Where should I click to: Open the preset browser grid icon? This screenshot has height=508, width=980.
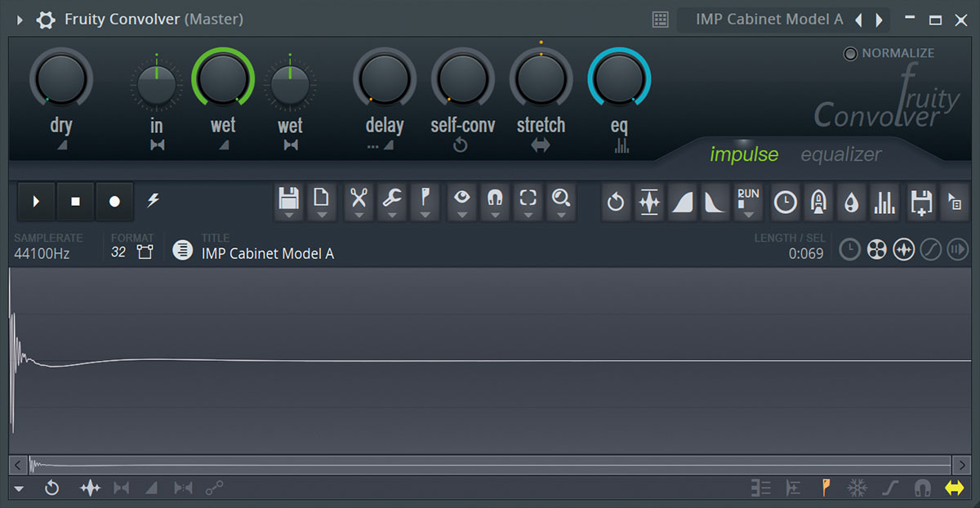coord(661,19)
